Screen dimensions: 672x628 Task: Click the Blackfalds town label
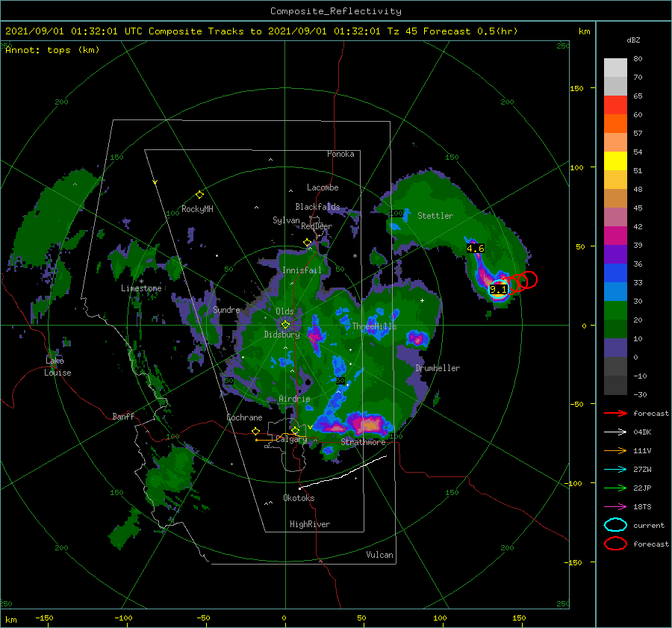click(x=317, y=207)
